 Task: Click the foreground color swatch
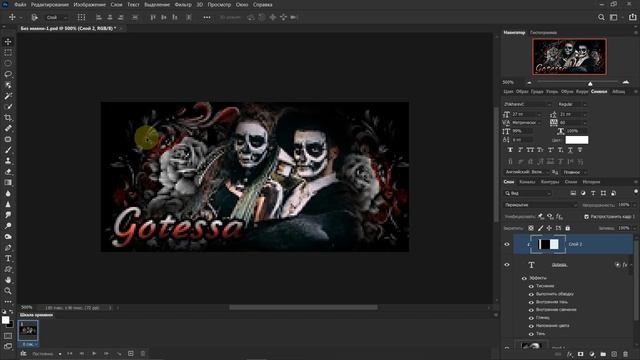pos(5,320)
